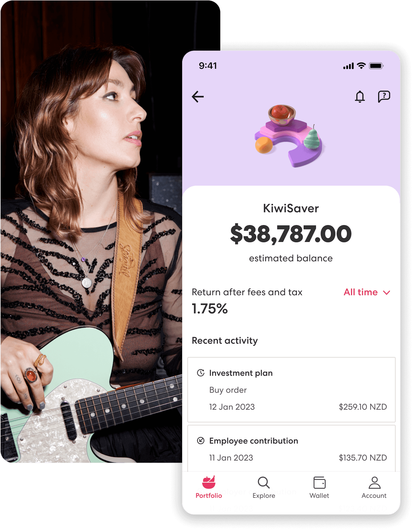Viewport: 415px width, 532px height.
Task: Click the Explore magnifying glass icon
Action: (x=263, y=482)
